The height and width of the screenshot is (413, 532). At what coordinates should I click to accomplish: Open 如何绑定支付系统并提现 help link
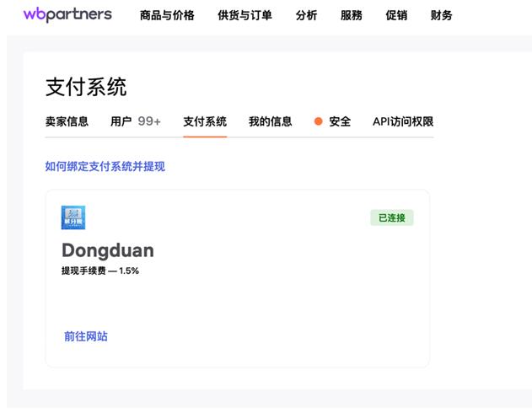point(105,167)
